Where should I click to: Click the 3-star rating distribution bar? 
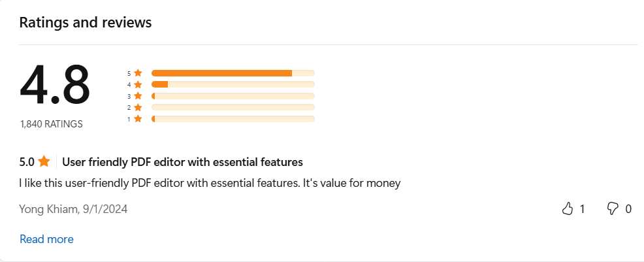pos(233,96)
